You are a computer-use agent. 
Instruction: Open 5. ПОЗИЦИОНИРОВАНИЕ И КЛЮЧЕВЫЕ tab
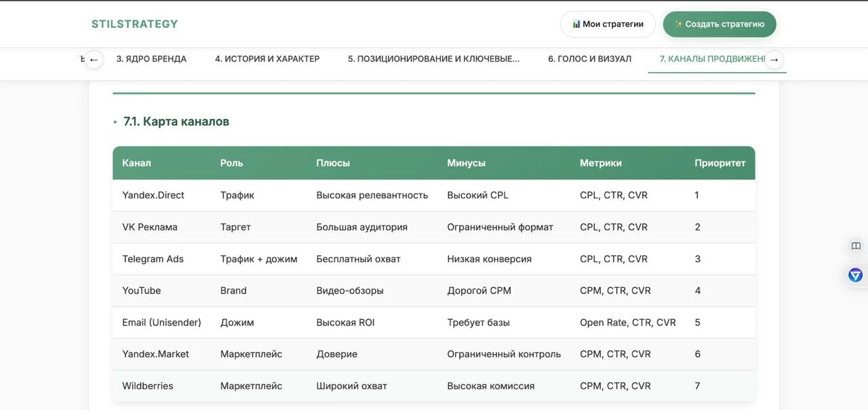(x=433, y=59)
